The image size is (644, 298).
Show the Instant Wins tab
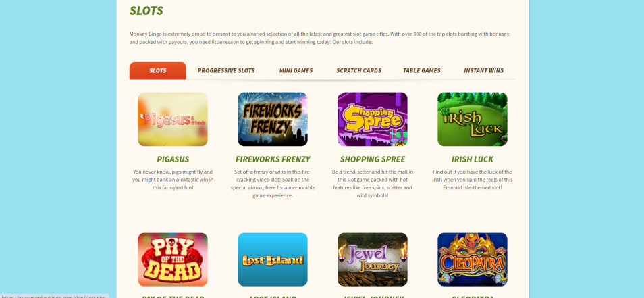(x=483, y=71)
